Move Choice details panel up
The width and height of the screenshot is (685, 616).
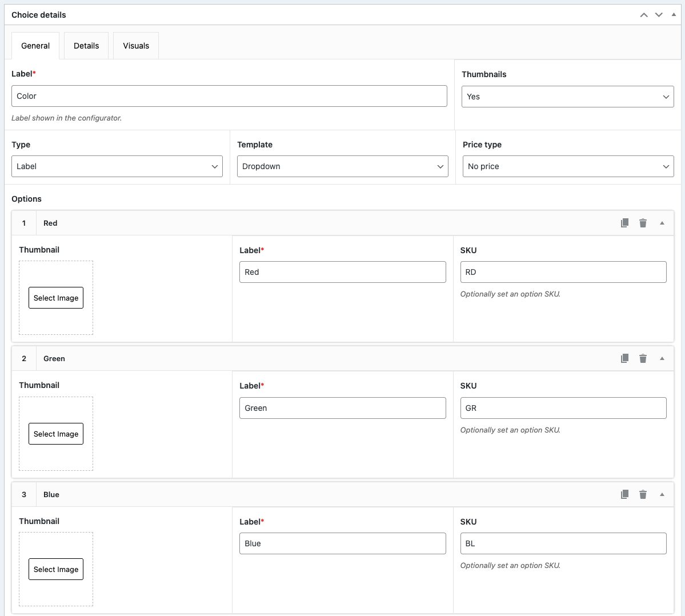644,15
